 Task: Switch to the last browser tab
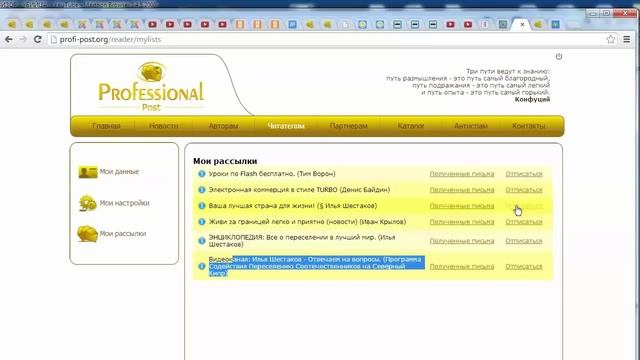556,24
